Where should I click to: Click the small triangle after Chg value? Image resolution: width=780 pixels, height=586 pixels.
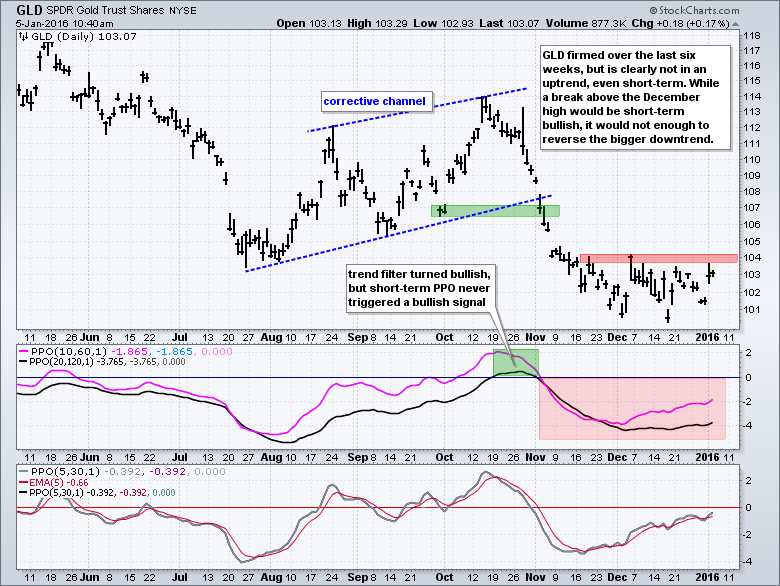click(735, 24)
